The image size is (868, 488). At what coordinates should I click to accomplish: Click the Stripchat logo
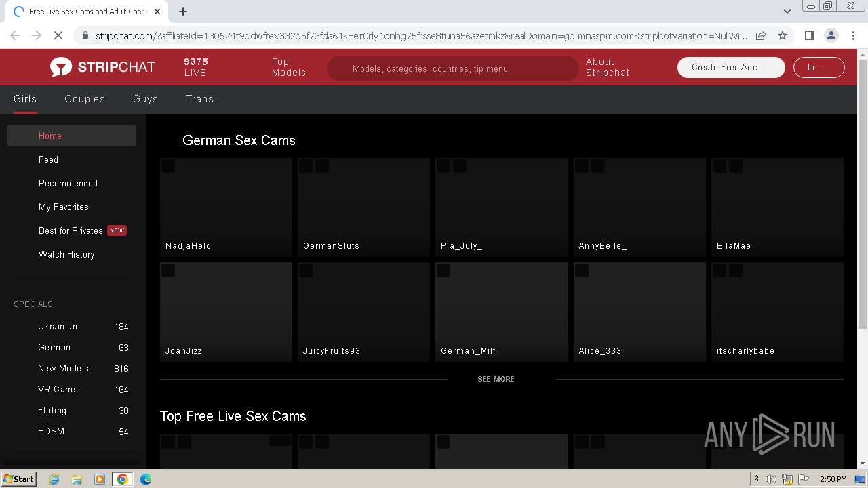coord(102,67)
